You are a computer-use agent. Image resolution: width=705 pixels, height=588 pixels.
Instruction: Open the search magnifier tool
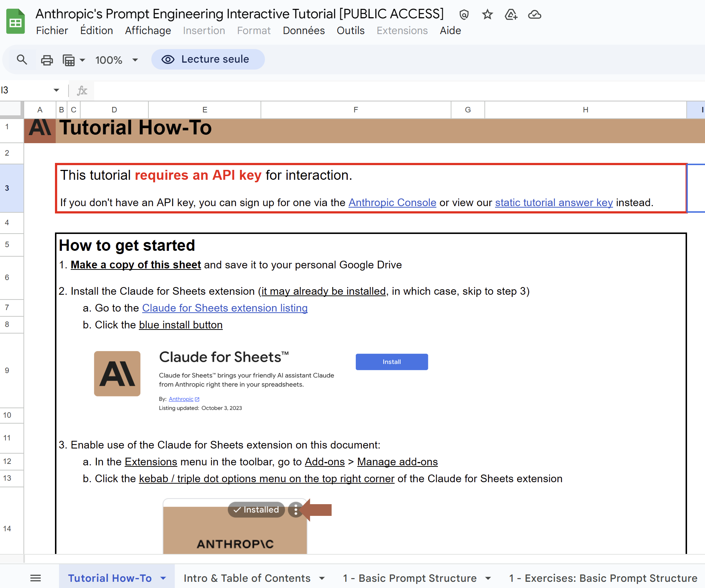pyautogui.click(x=22, y=60)
